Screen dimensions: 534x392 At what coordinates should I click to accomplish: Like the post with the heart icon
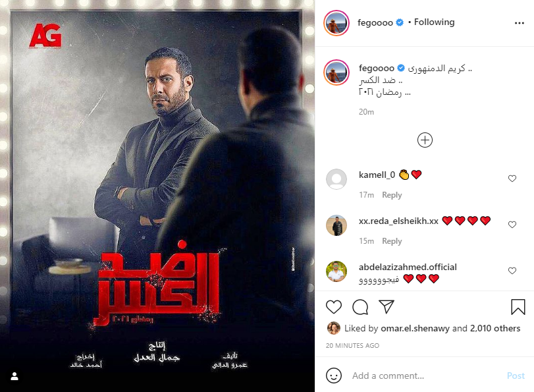pyautogui.click(x=334, y=307)
